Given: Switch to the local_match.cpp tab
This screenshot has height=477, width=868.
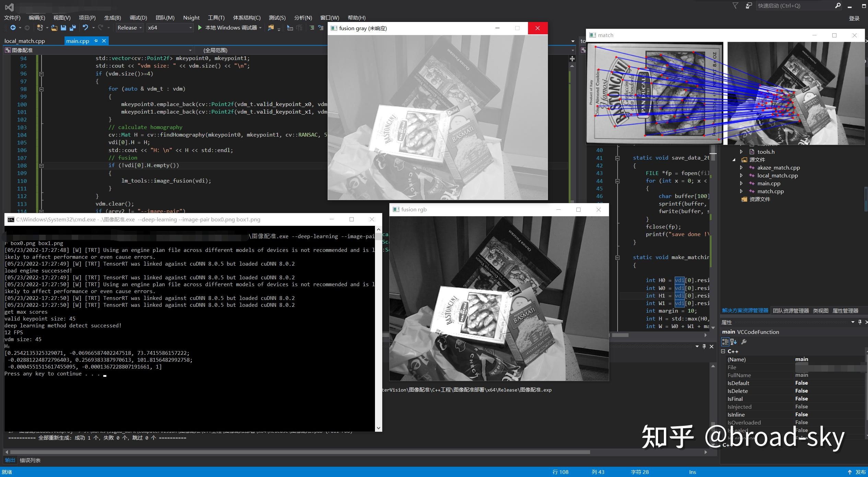Looking at the screenshot, I should point(25,41).
